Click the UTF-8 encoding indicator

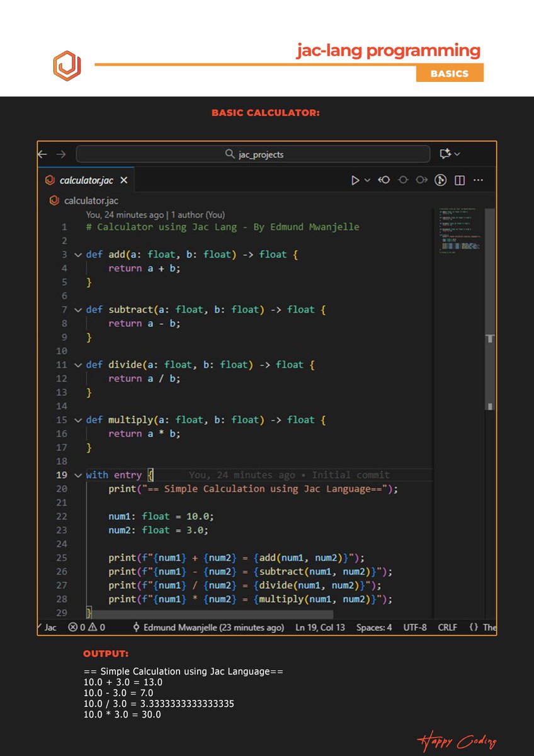[415, 627]
